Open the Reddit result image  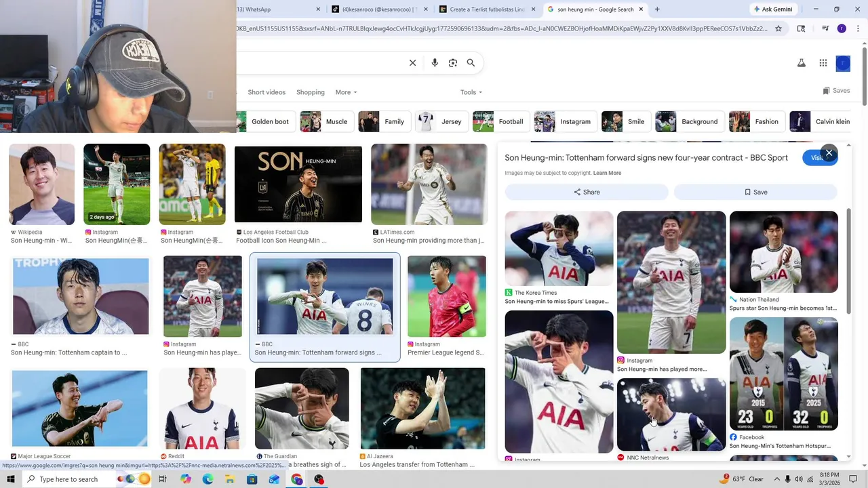pos(202,408)
